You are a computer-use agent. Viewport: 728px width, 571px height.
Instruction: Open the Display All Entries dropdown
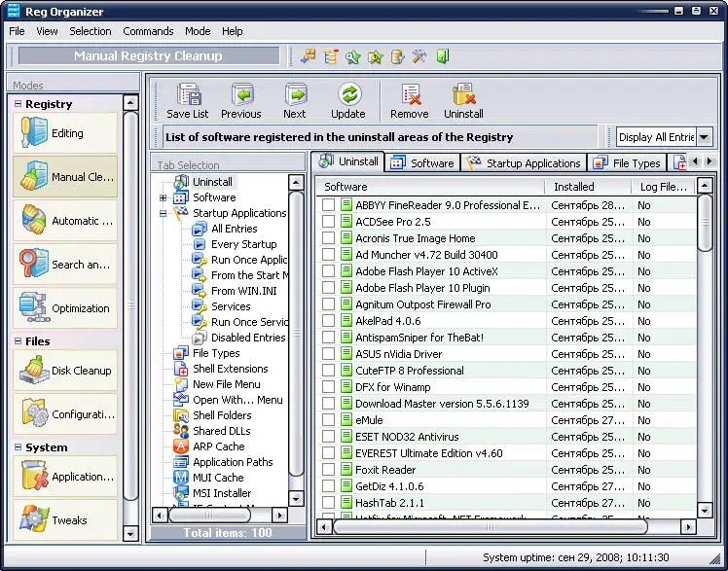pyautogui.click(x=705, y=137)
